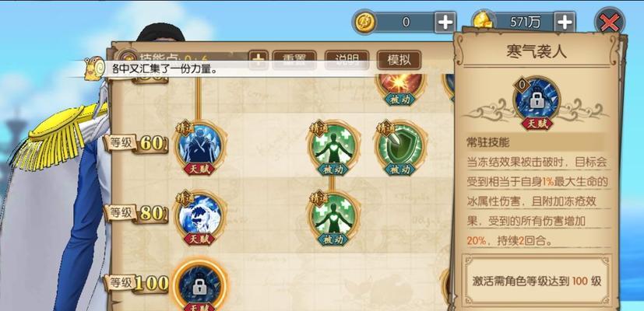Add more gold coins with plus button
The height and width of the screenshot is (311, 644).
pos(445,22)
